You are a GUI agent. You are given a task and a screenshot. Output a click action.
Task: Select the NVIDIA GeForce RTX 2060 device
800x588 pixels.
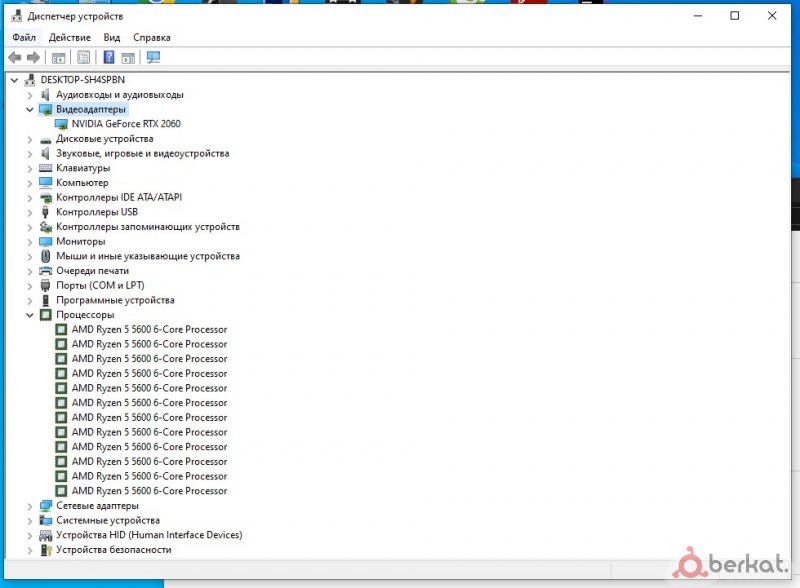[x=126, y=124]
